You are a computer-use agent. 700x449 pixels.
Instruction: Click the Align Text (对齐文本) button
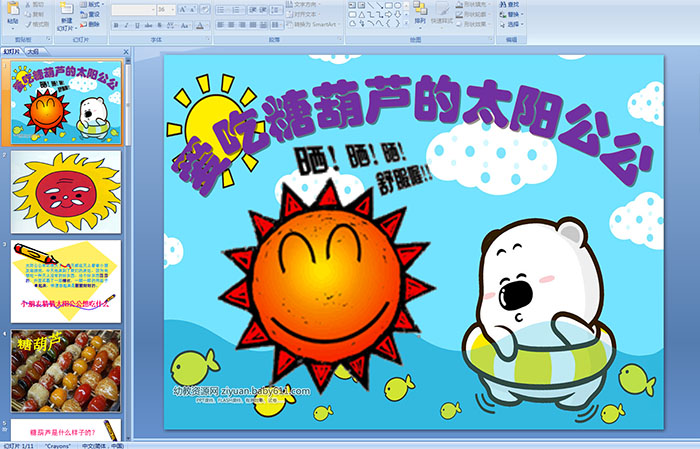(x=302, y=14)
